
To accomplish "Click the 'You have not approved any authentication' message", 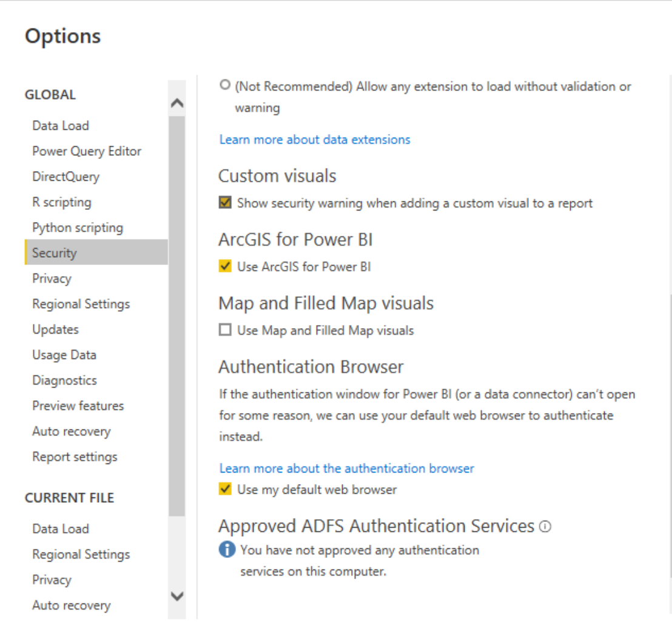I will [x=360, y=560].
